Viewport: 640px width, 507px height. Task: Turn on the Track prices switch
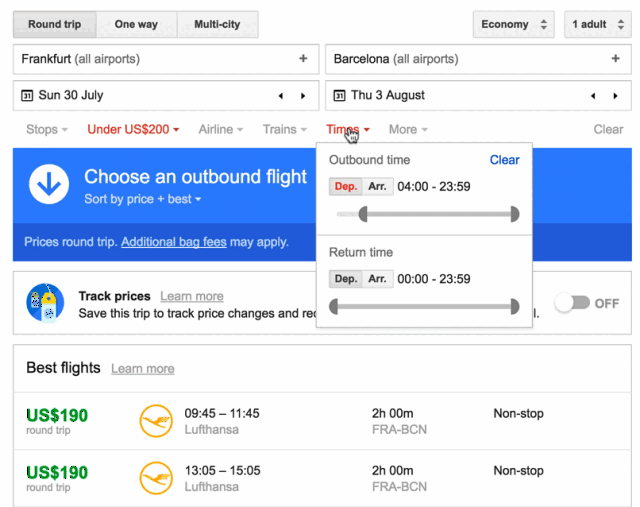click(573, 303)
